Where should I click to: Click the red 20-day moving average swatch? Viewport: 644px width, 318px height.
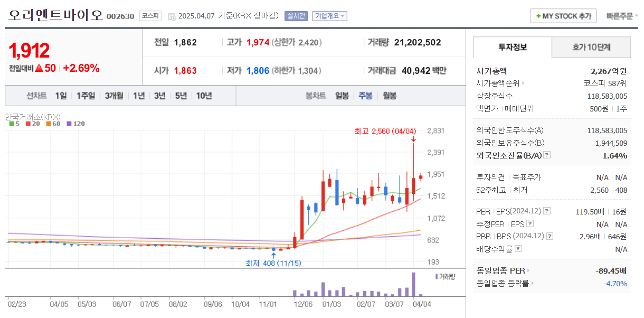pyautogui.click(x=27, y=124)
